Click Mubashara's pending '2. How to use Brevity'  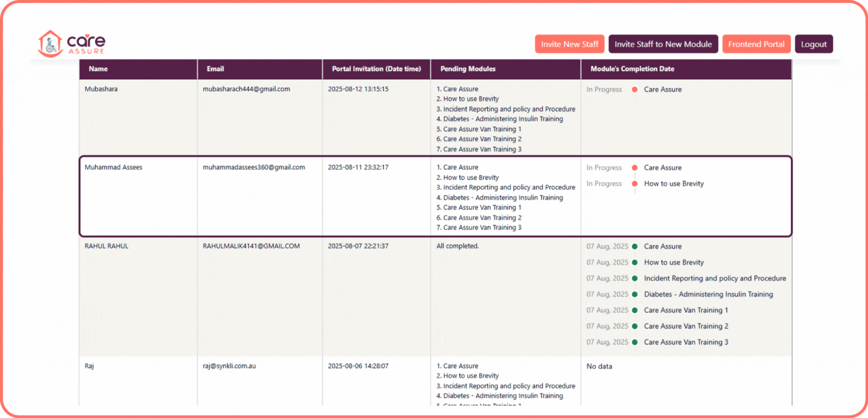[x=467, y=99]
